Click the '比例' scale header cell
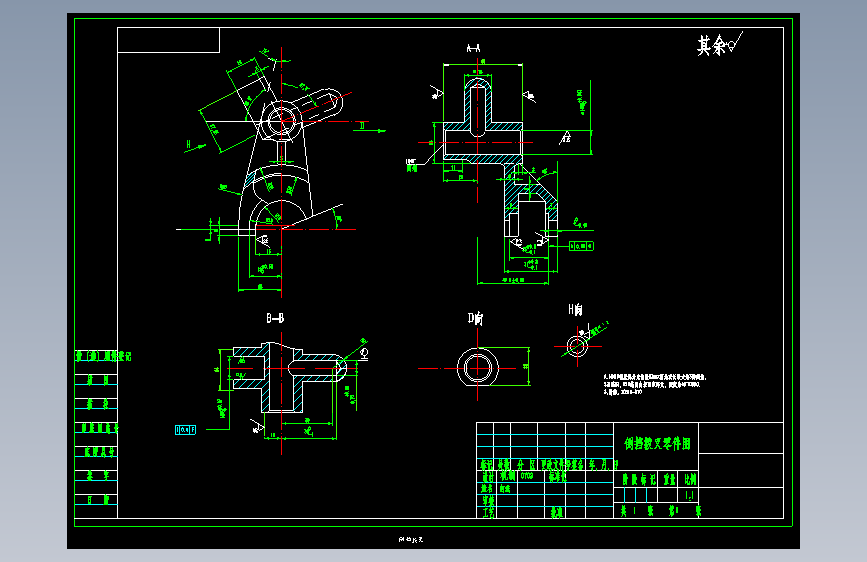This screenshot has width=867, height=562. tap(690, 479)
